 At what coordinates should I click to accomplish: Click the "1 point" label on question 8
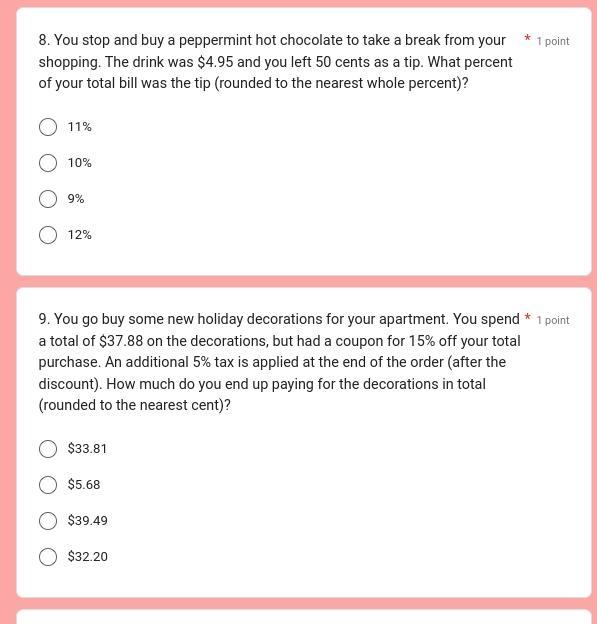click(553, 41)
